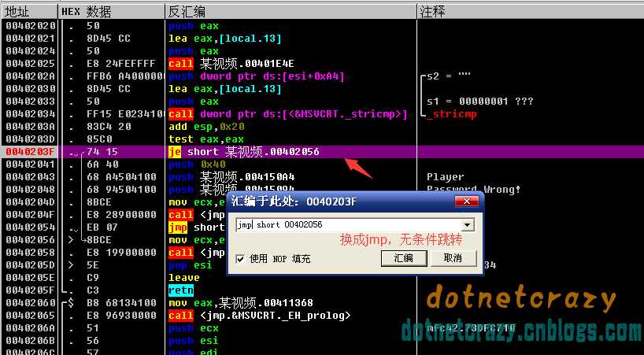Click hex bytes 74 15
The image size is (644, 355).
tap(102, 152)
